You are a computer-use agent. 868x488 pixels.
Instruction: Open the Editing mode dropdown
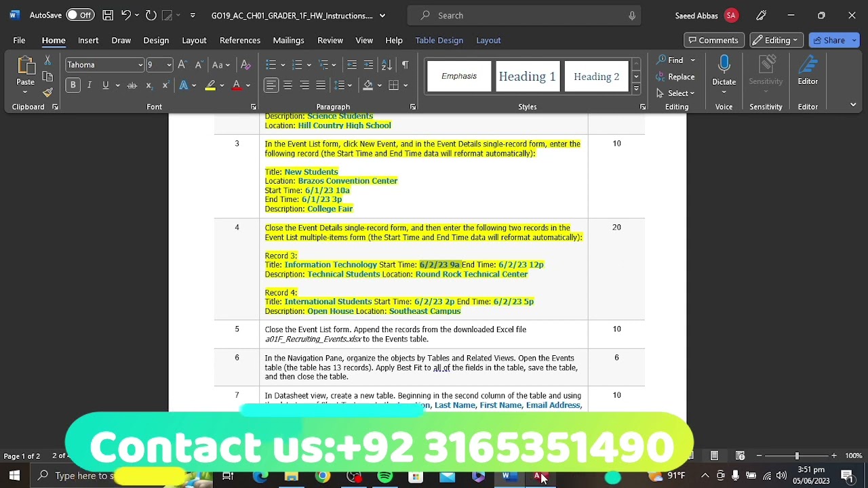tap(776, 40)
